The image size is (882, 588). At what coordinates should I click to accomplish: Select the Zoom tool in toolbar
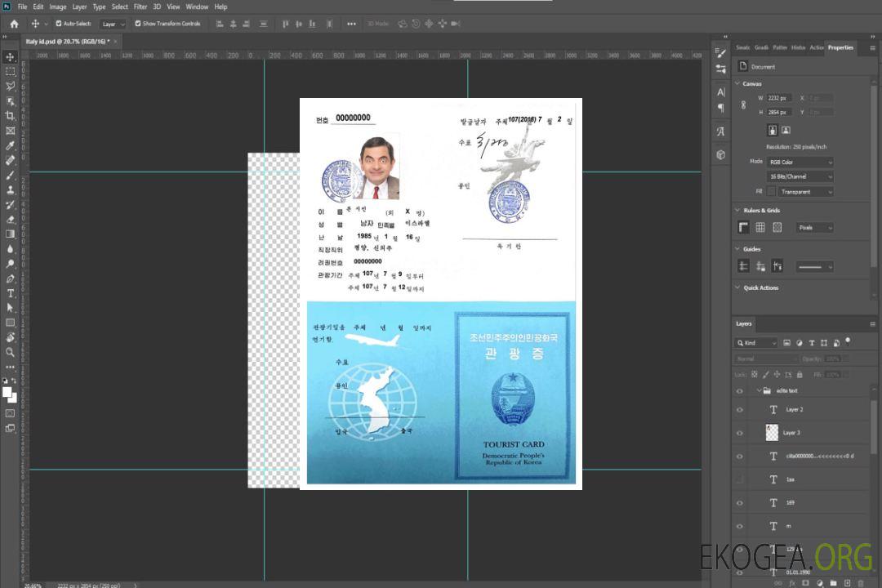11,352
